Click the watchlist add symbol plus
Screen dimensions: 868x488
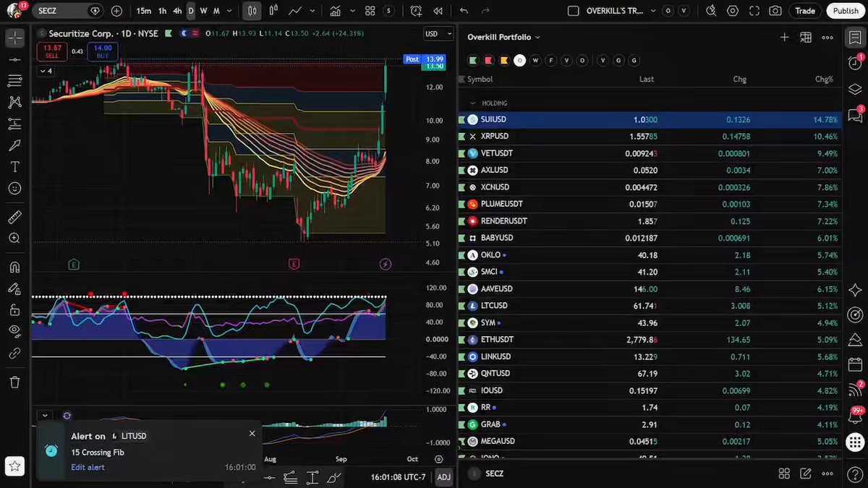tap(784, 37)
